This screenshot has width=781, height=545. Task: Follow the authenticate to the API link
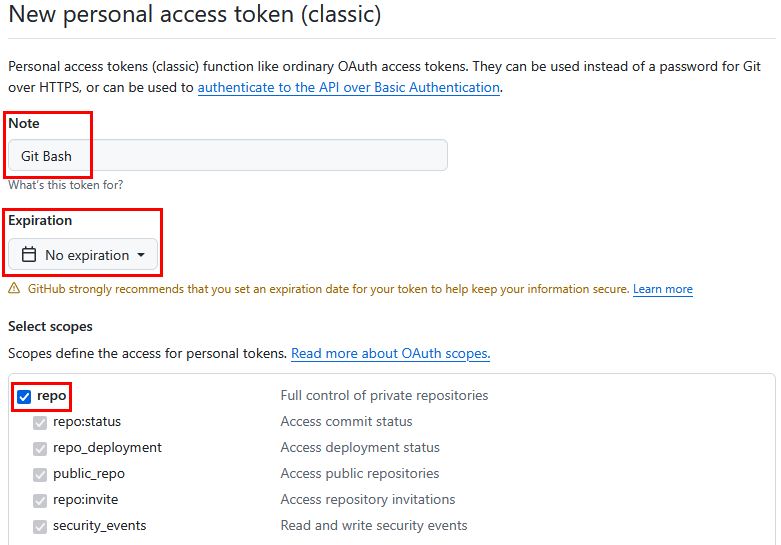[x=348, y=87]
